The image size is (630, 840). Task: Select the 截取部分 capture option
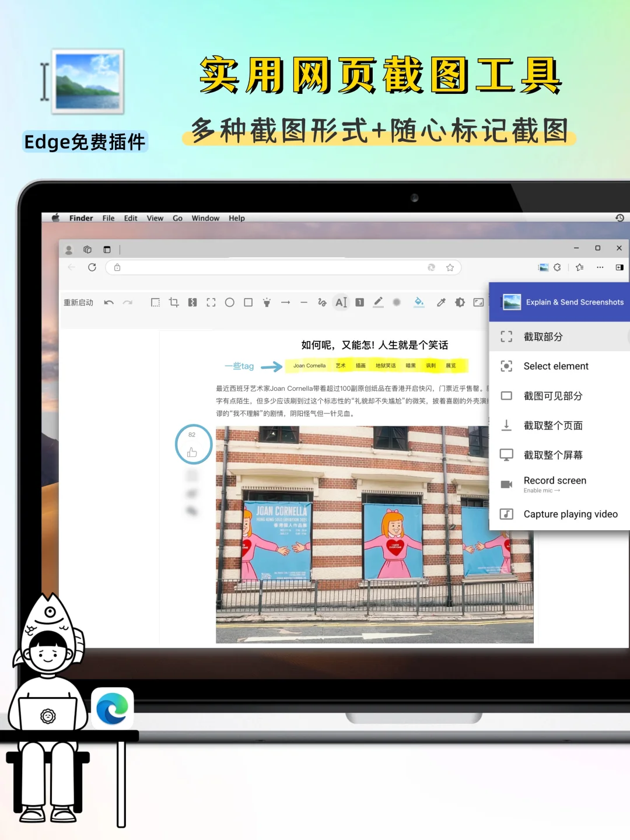(542, 337)
